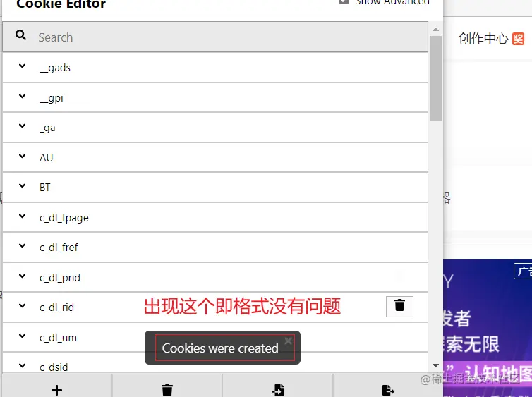
Task: Click the purple advertisement banner
Action: tap(488, 328)
